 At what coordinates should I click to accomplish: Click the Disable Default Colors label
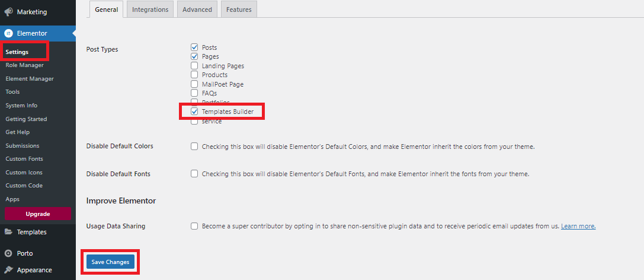tap(120, 147)
